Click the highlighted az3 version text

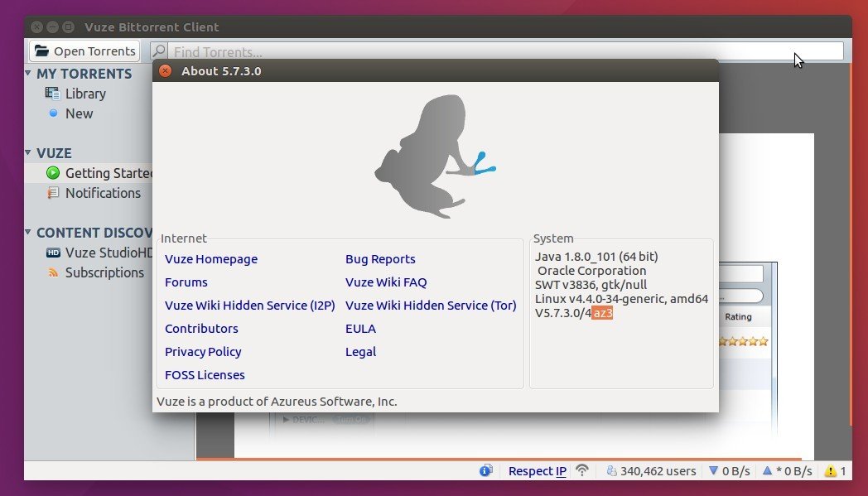click(x=602, y=313)
